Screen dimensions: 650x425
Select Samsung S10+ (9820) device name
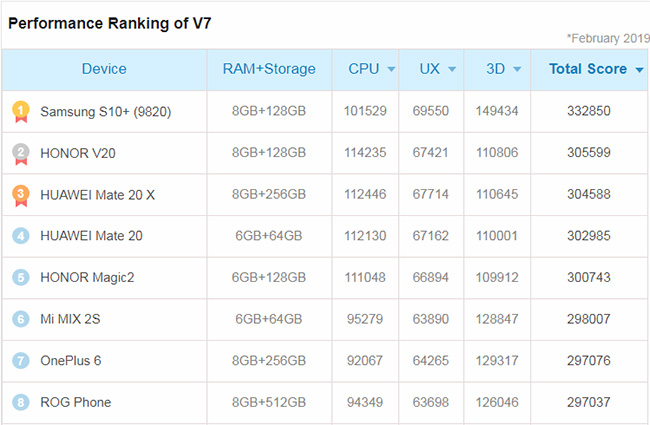(106, 112)
